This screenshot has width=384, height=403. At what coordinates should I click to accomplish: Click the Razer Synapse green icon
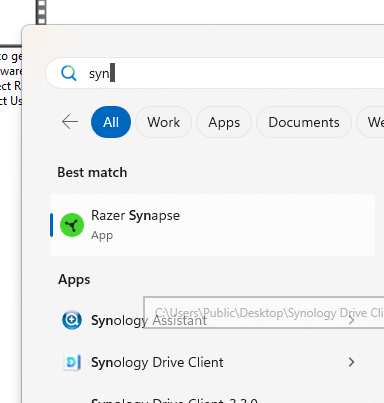tap(72, 225)
